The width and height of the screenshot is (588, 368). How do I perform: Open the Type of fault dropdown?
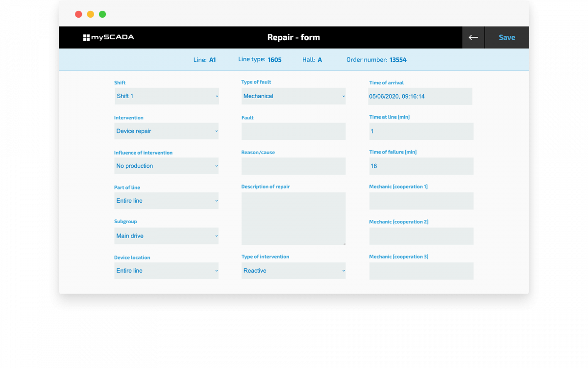294,96
